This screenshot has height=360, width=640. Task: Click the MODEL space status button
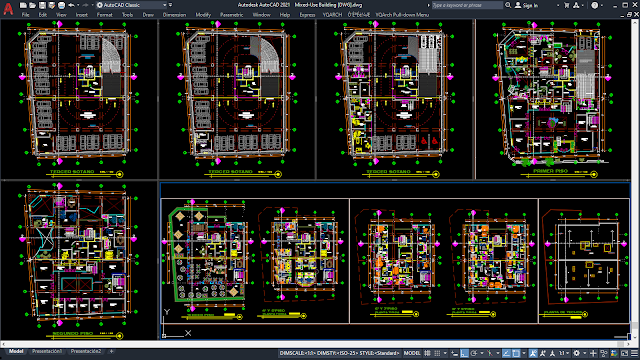[412, 353]
